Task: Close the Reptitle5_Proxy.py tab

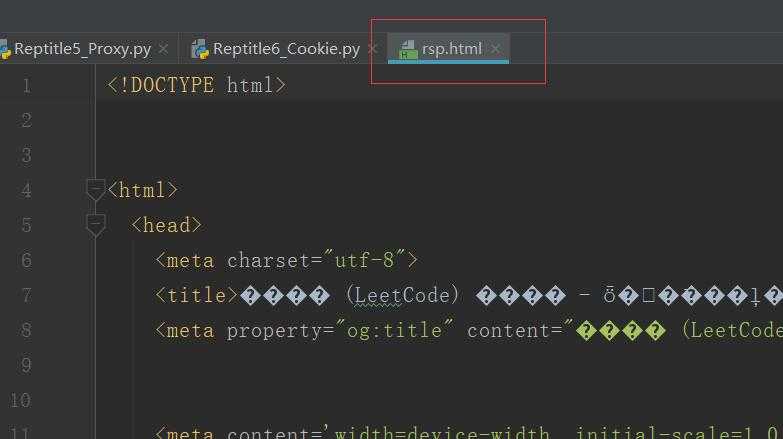Action: 163,49
